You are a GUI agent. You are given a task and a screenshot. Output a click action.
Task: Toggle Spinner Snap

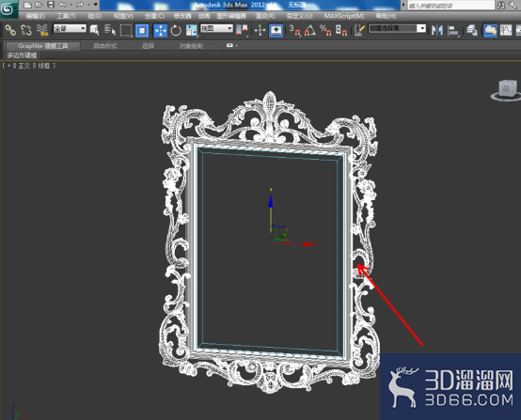point(341,30)
